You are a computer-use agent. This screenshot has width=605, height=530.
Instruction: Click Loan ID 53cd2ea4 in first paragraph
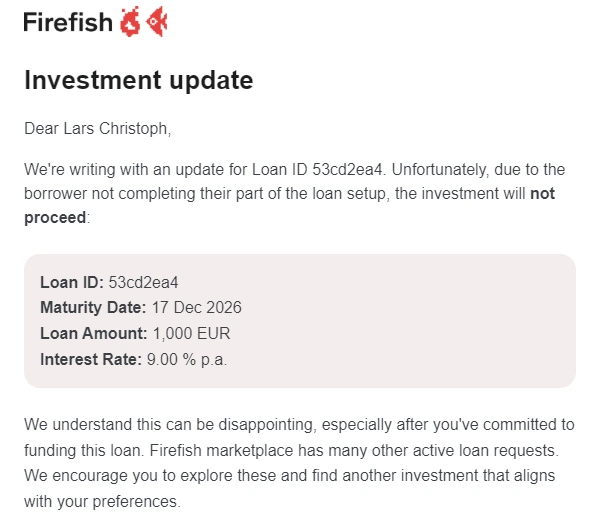317,170
